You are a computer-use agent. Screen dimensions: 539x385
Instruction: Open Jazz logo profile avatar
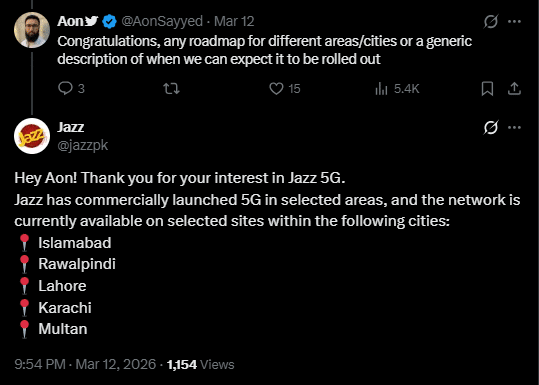point(32,136)
